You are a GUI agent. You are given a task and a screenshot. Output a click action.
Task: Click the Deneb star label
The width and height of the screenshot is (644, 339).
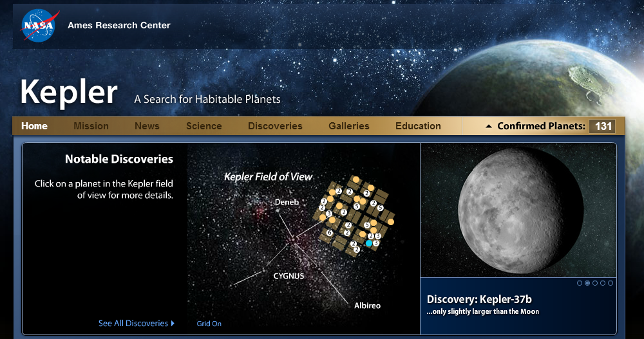[287, 202]
